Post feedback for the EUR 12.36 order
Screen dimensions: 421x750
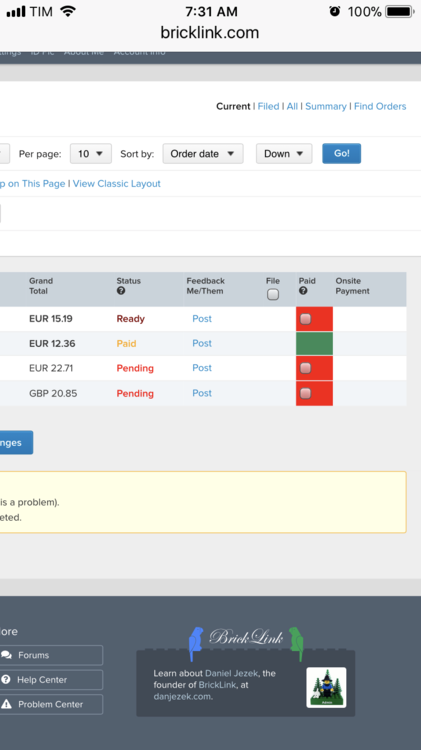tap(202, 343)
